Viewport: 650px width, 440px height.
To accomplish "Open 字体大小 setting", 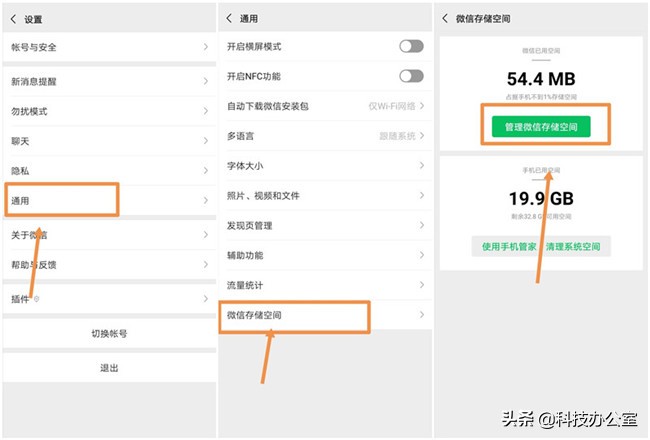I will (x=325, y=166).
